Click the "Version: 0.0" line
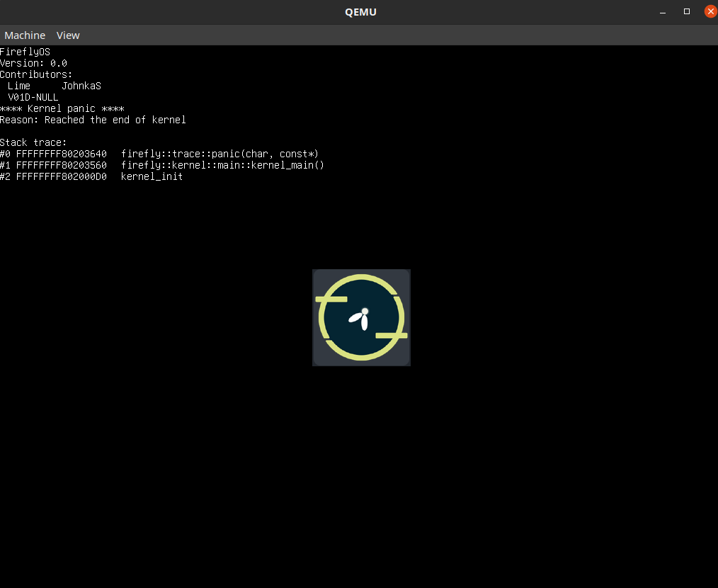 pos(33,63)
